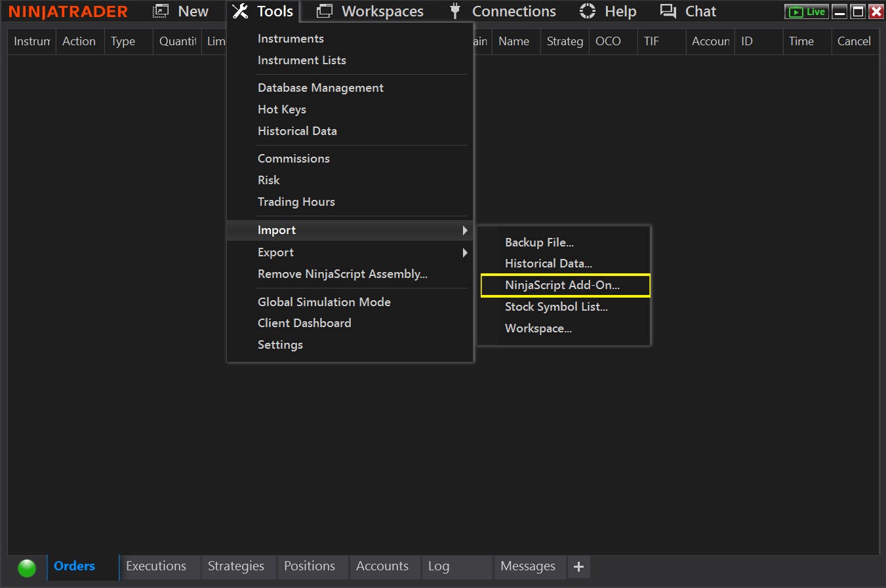Screen dimensions: 886x588
Task: Click the Tools wrench icon
Action: [x=240, y=11]
